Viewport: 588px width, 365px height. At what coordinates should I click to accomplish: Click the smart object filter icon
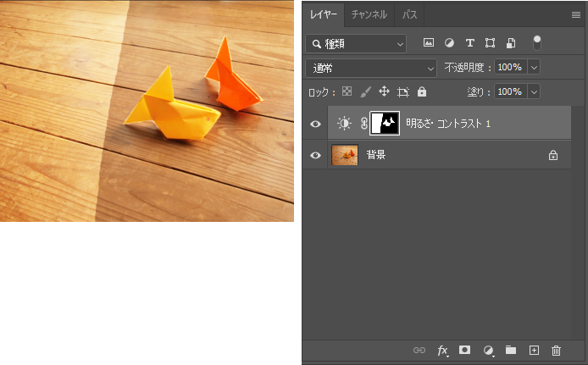coord(510,42)
